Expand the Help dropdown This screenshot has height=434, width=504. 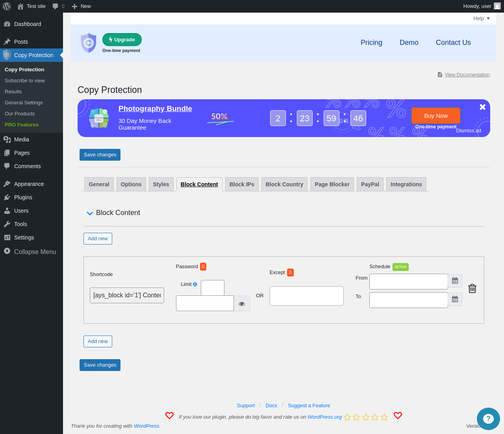click(482, 19)
